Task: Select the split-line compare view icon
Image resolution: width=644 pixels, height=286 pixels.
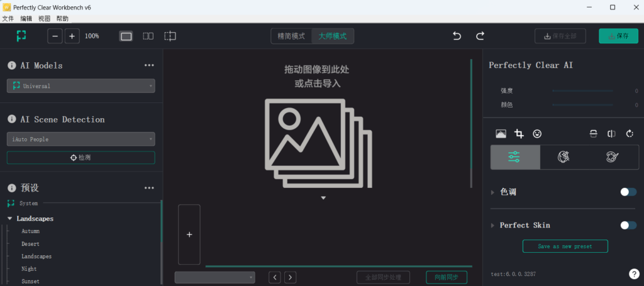Action: click(x=170, y=36)
